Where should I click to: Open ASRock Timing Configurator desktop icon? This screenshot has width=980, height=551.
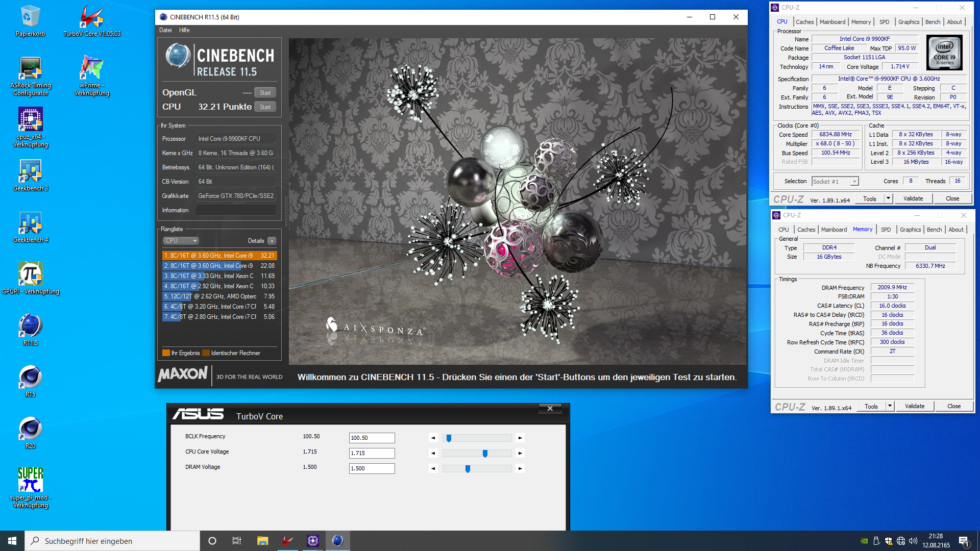(x=31, y=76)
